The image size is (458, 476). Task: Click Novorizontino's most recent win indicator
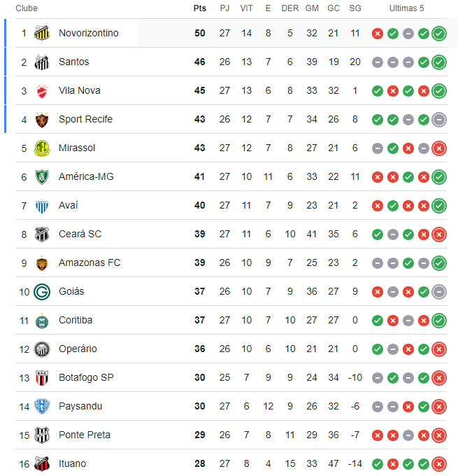(x=439, y=33)
